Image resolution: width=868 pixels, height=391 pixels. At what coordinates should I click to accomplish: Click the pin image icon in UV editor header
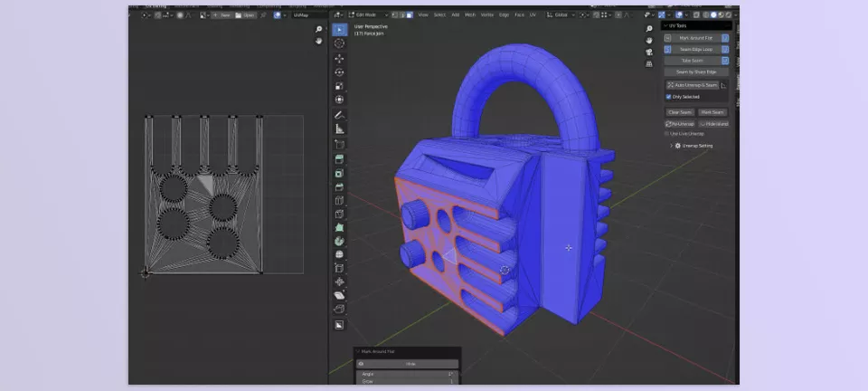tap(263, 15)
